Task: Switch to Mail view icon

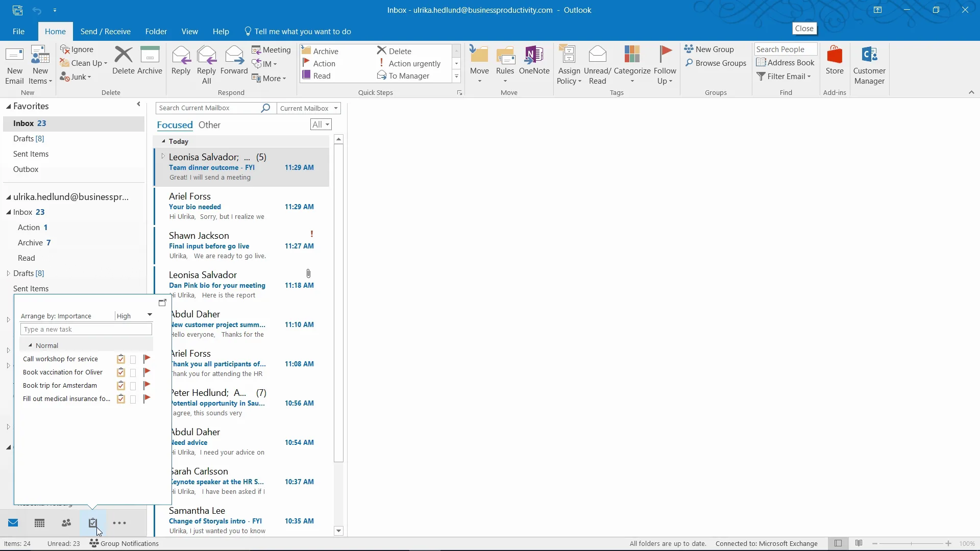Action: coord(13,523)
